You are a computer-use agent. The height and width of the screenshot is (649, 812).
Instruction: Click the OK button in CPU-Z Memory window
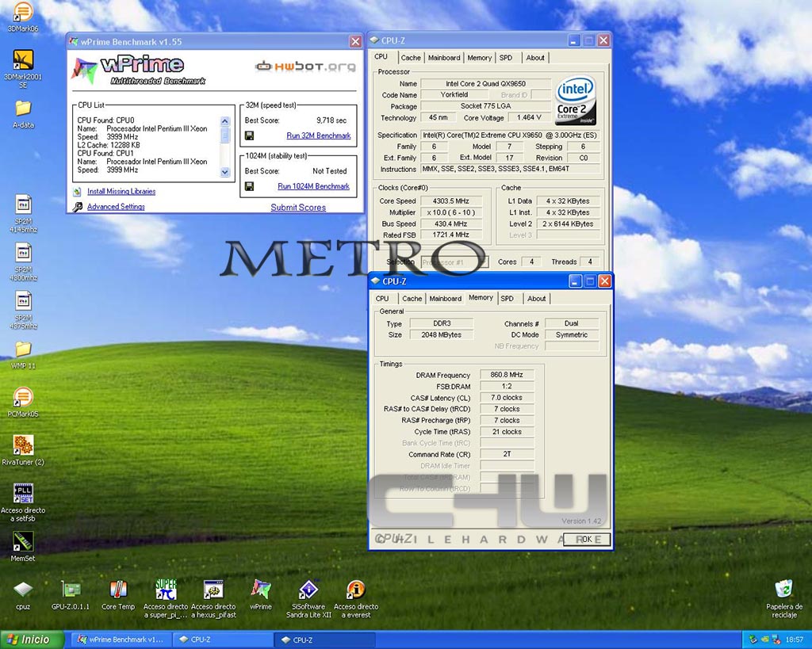[x=587, y=540]
